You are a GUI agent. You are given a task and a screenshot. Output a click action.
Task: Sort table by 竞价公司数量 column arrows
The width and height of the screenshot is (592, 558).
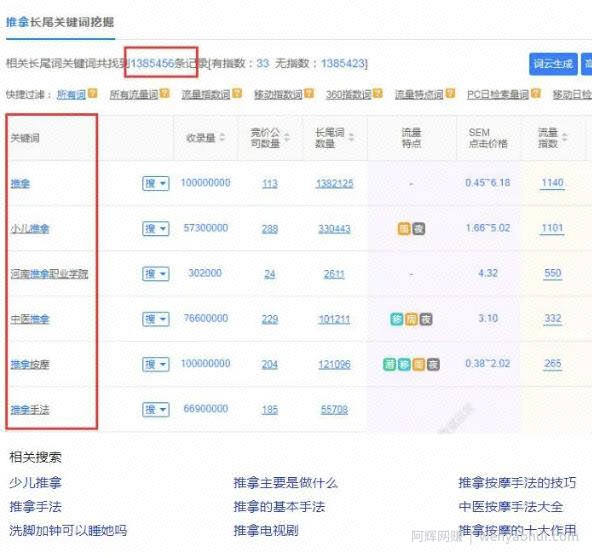click(287, 137)
